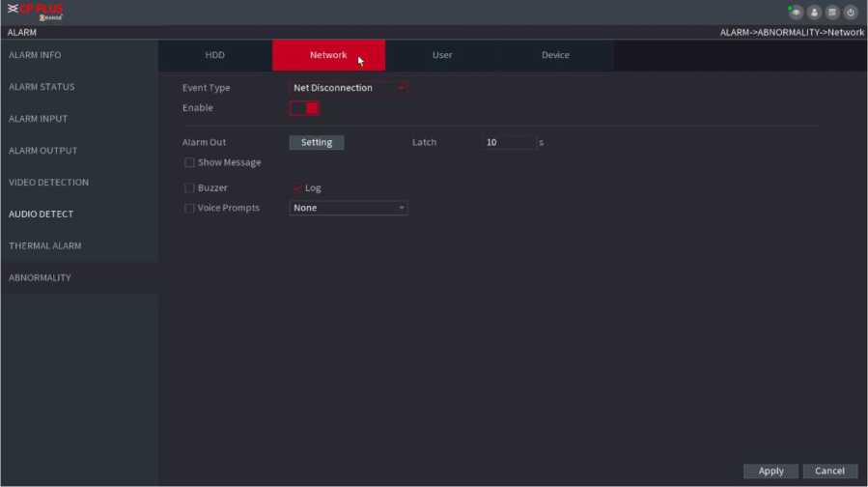The image size is (868, 487).
Task: Click the user account icon
Action: (814, 13)
